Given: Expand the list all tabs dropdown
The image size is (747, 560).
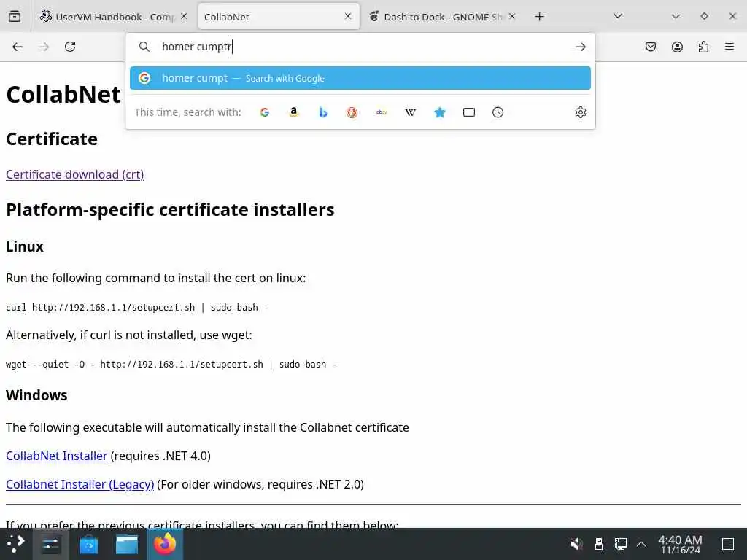Looking at the screenshot, I should (x=618, y=16).
